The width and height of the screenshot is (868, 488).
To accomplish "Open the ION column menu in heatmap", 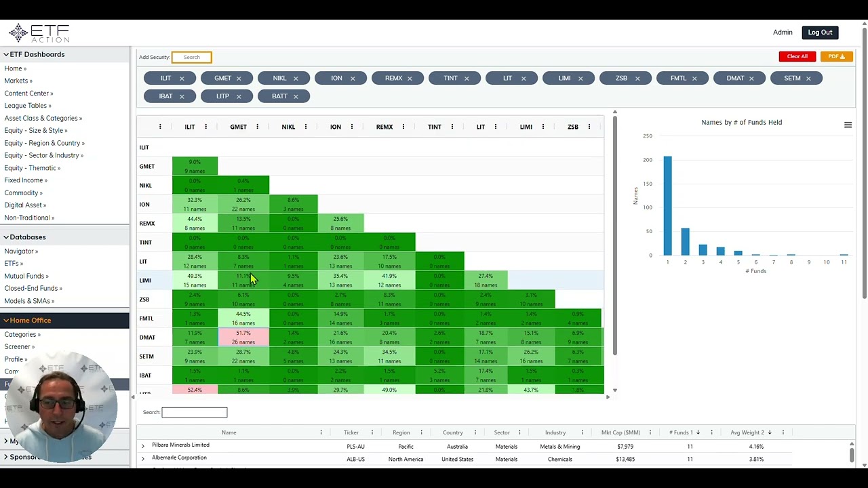I will (x=352, y=127).
